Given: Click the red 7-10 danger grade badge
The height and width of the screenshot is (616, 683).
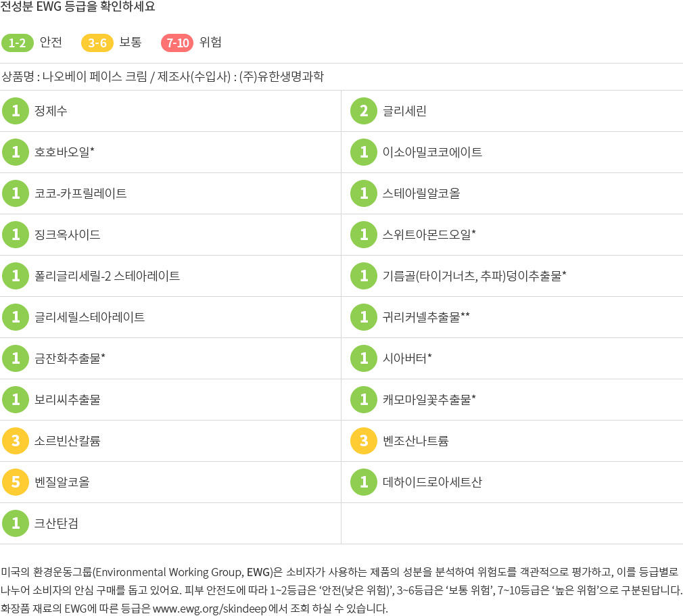Looking at the screenshot, I should tap(177, 43).
